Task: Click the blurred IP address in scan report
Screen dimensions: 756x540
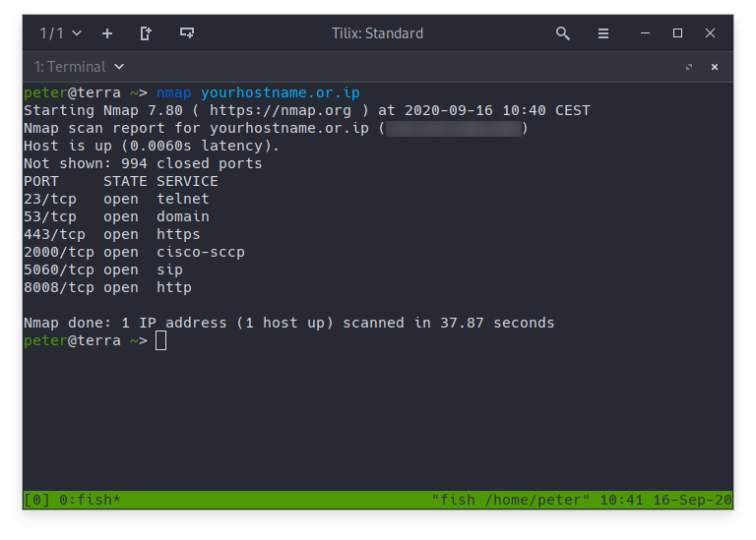Action: click(454, 129)
